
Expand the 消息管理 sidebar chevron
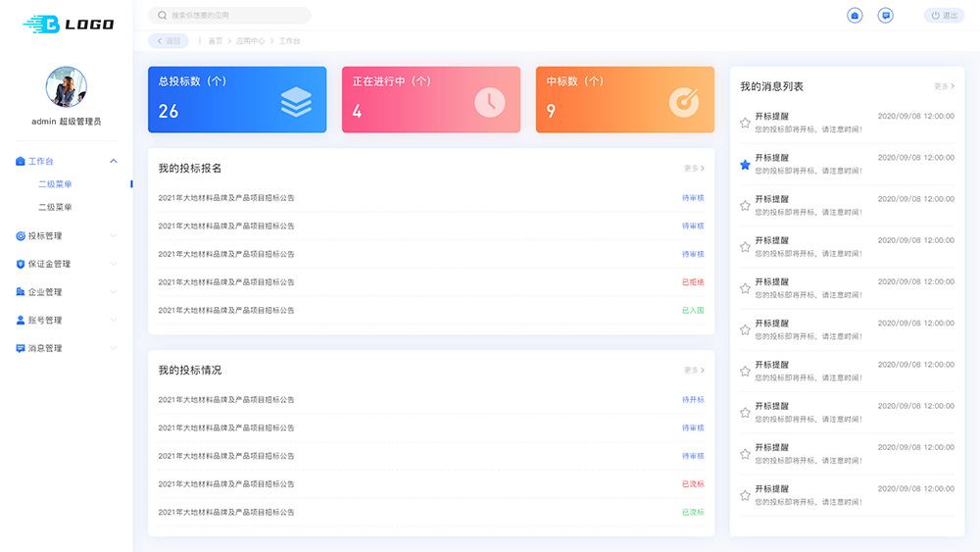[x=114, y=348]
